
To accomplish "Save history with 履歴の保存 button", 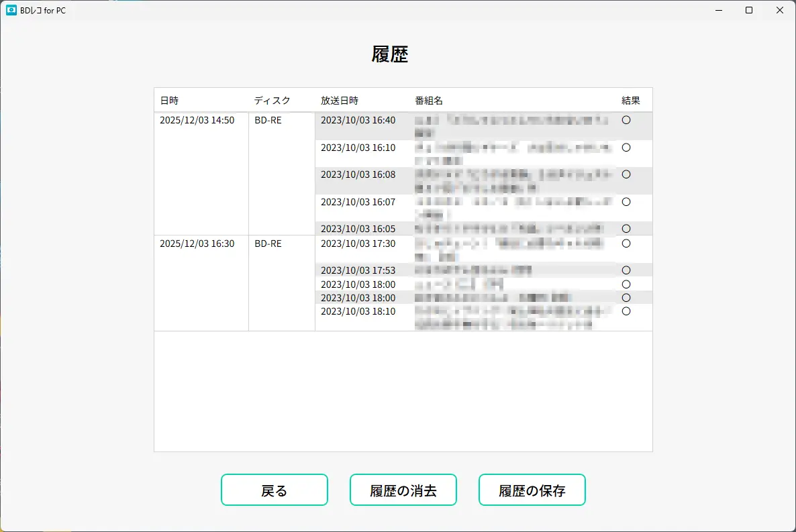I will (532, 490).
